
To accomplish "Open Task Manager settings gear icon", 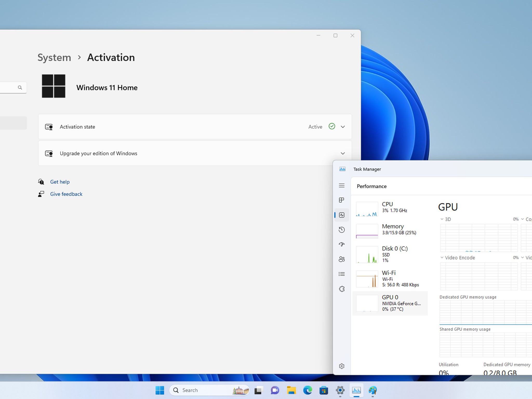I will tap(342, 366).
